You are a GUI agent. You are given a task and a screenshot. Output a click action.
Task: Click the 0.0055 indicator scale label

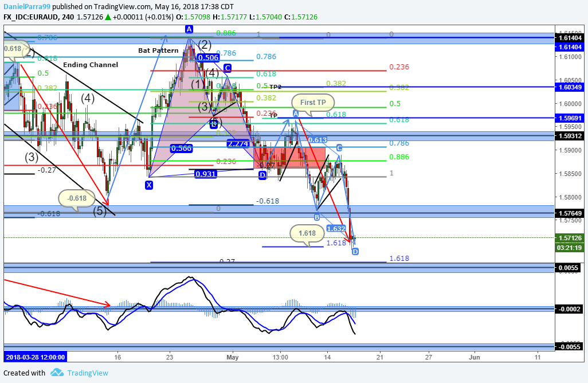point(568,268)
